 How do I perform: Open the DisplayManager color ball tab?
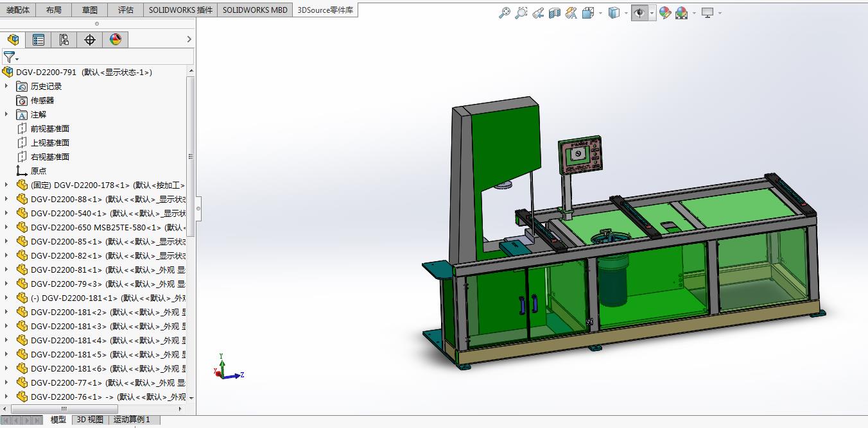(116, 40)
